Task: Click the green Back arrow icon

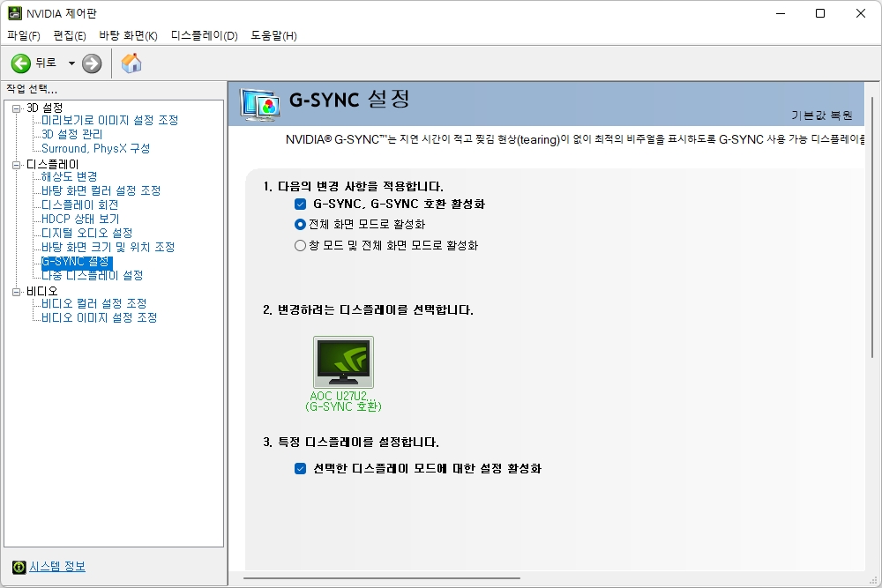Action: point(21,63)
